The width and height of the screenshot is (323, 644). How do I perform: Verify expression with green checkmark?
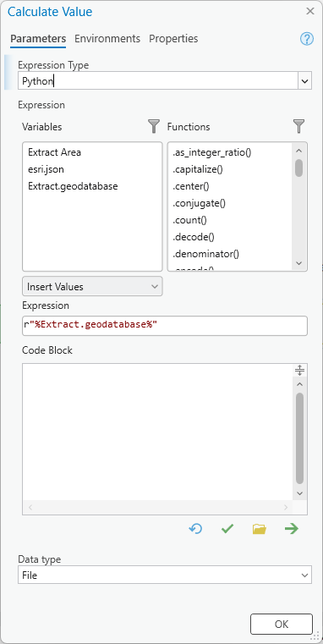(x=227, y=529)
